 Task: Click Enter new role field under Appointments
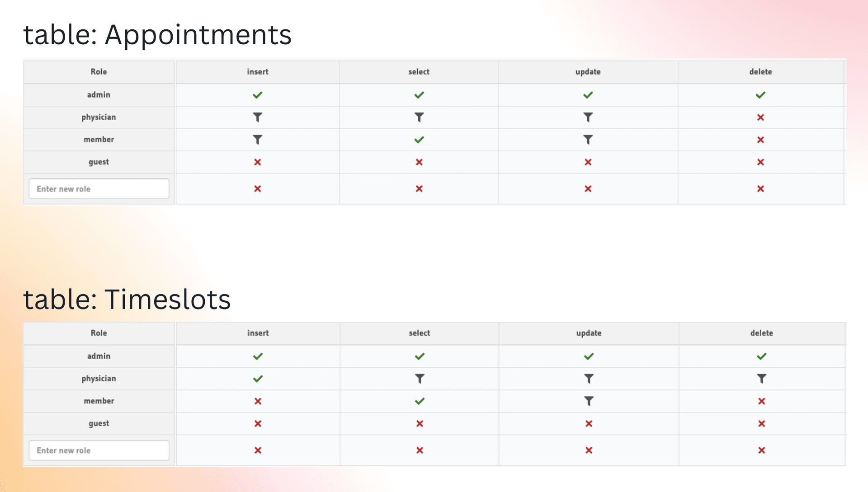99,189
